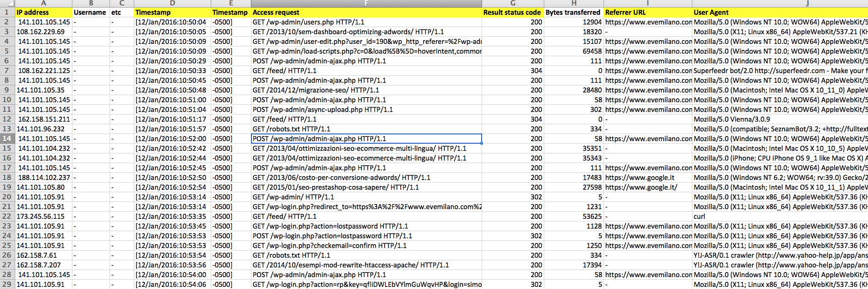Select column F header
Image resolution: width=868 pixels, height=289 pixels.
pyautogui.click(x=366, y=3)
